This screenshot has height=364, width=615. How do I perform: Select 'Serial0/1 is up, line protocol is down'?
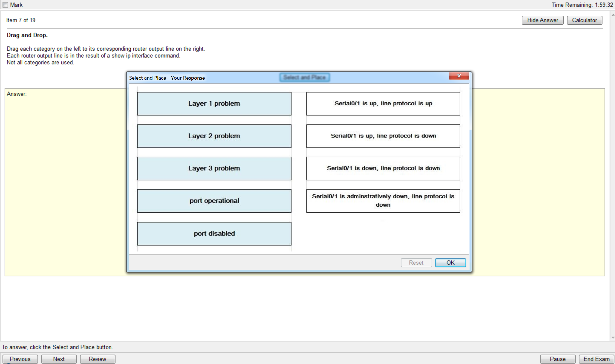383,136
